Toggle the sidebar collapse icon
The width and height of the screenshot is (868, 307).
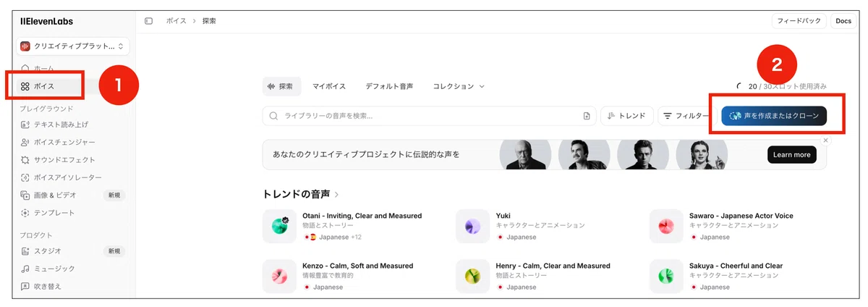149,21
